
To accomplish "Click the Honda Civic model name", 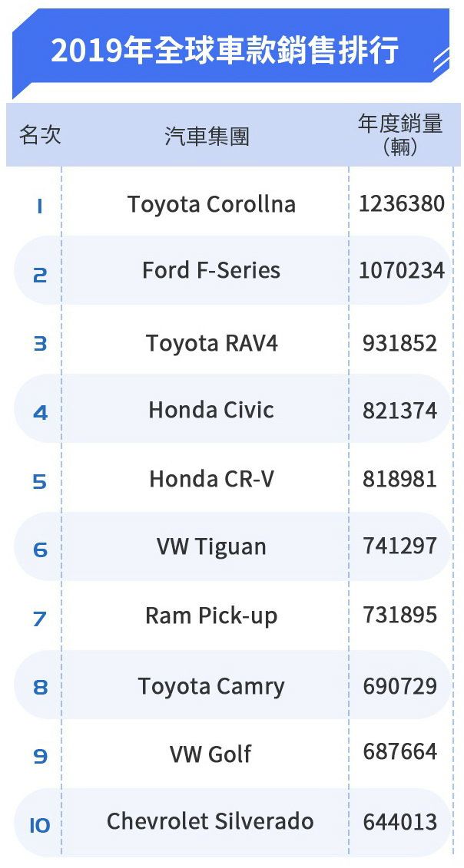I will (x=211, y=410).
